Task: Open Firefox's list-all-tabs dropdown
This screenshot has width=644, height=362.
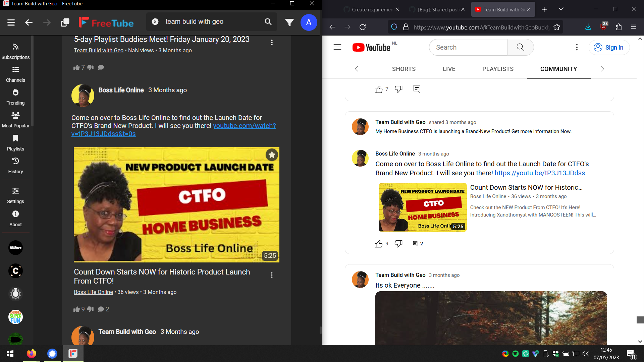Action: point(561,9)
